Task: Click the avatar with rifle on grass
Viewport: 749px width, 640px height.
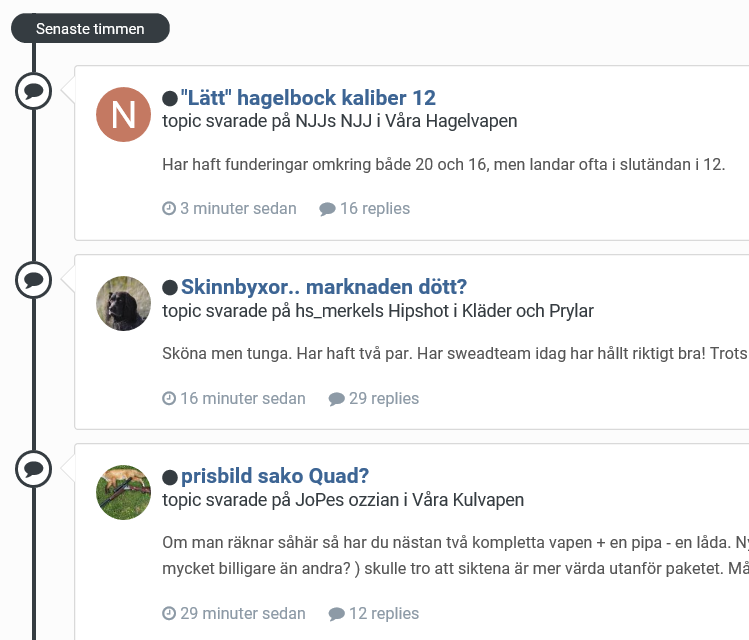Action: tap(123, 492)
